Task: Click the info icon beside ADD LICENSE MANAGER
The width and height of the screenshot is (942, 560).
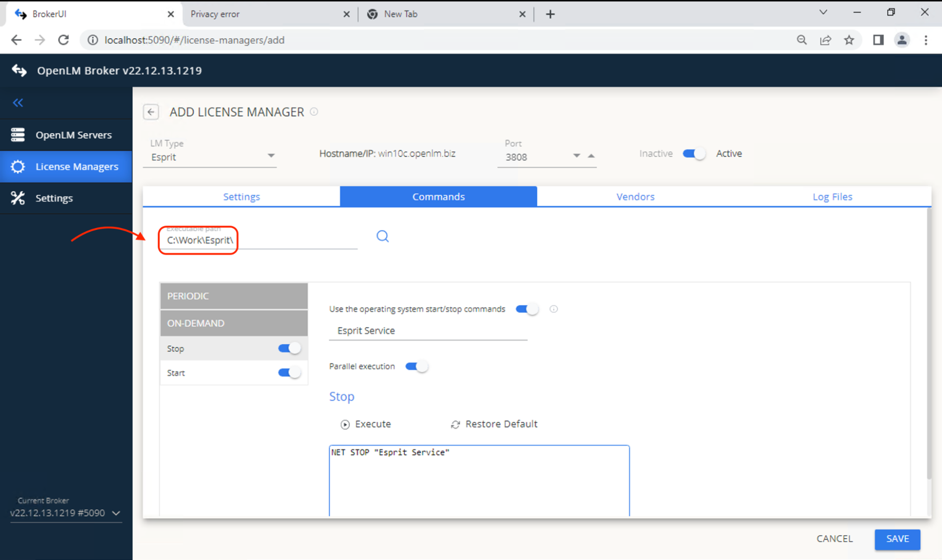Action: point(314,112)
